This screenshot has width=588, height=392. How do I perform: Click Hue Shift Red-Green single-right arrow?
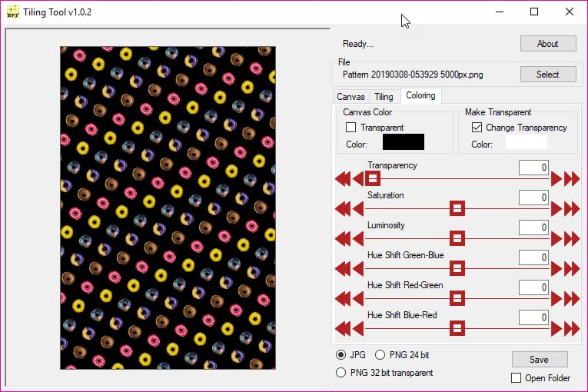point(556,299)
